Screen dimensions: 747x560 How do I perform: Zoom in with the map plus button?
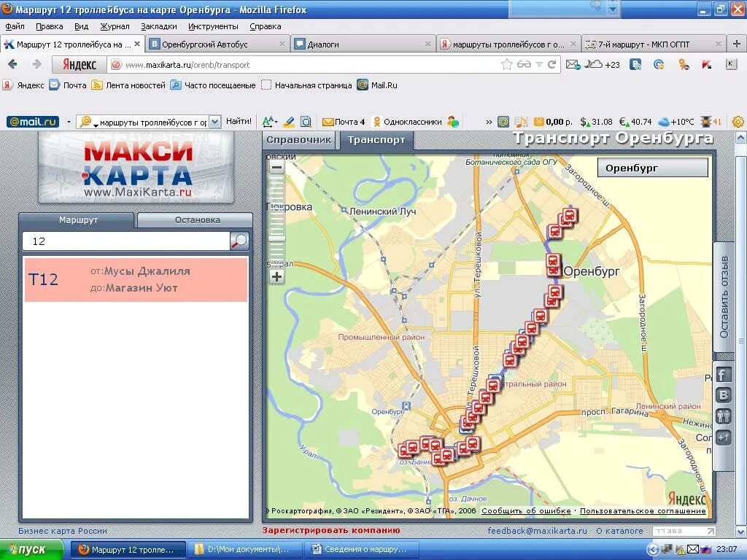tap(276, 276)
